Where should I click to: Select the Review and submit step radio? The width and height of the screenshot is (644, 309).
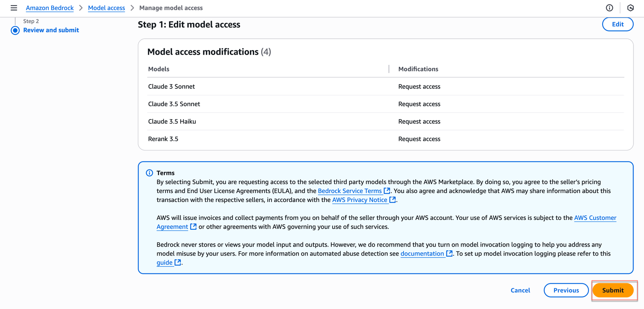point(15,30)
